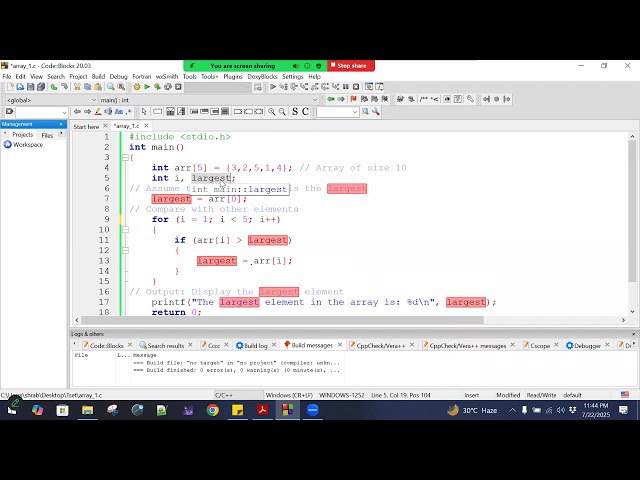The height and width of the screenshot is (480, 640).
Task: Click the C toolbar letter icon
Action: click(305, 112)
